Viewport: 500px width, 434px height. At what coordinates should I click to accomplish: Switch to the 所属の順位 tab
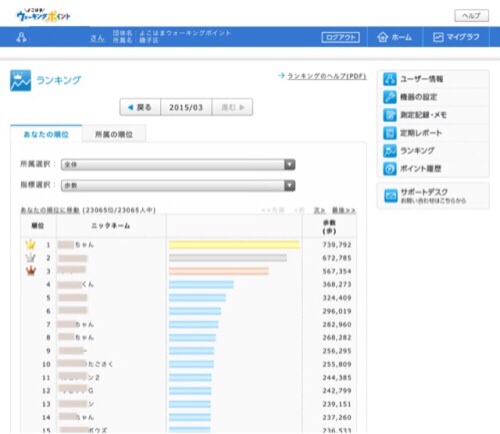(114, 134)
